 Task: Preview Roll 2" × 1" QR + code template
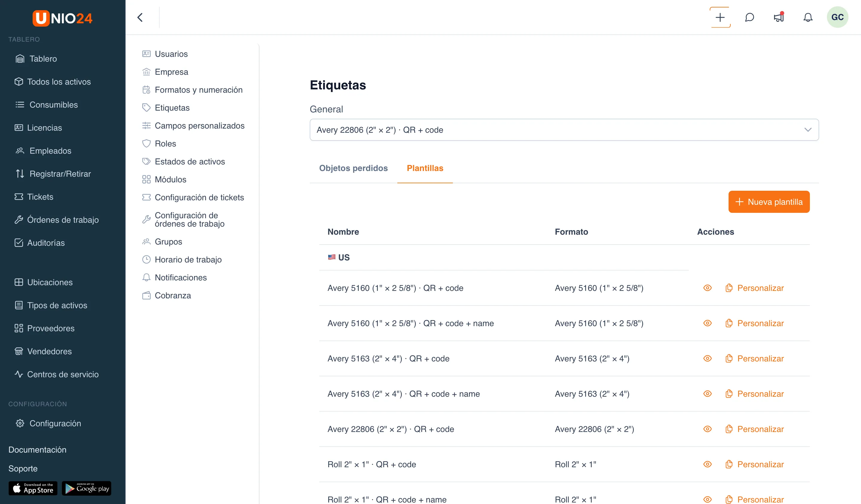tap(707, 464)
